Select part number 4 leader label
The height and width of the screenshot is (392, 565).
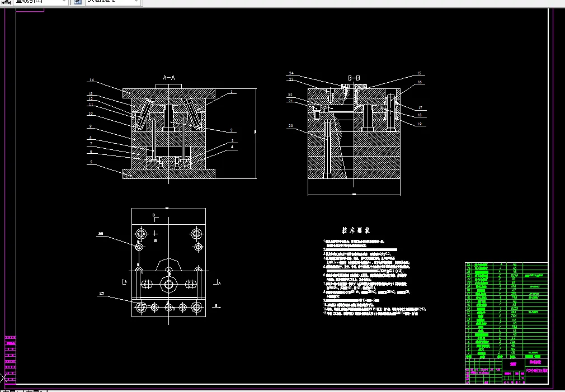232,147
